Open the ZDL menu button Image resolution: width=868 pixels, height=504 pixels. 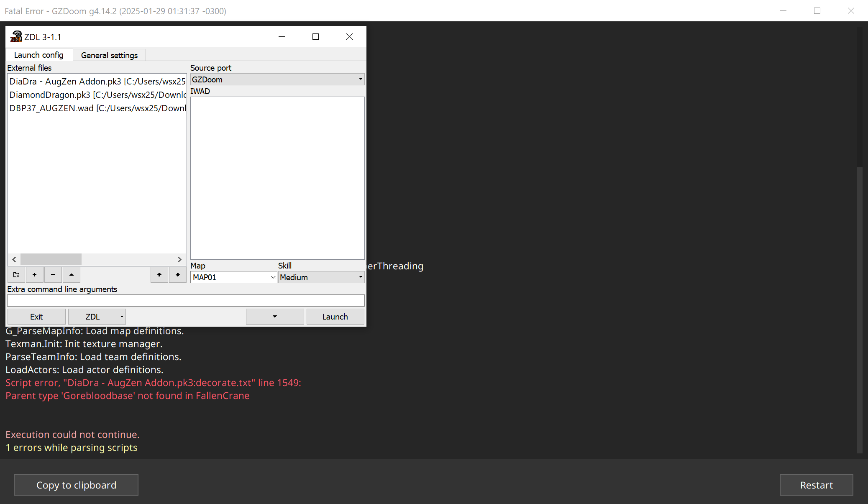coord(97,317)
